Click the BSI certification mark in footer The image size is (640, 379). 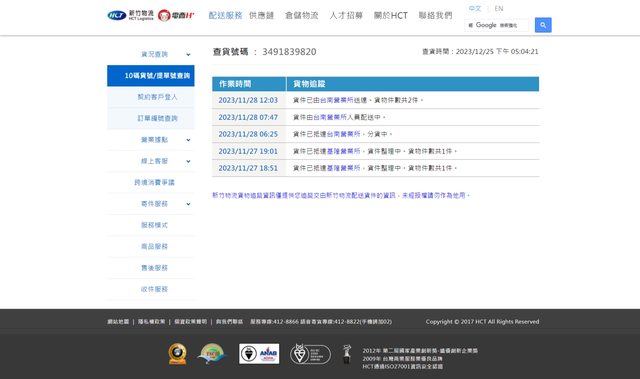point(310,354)
